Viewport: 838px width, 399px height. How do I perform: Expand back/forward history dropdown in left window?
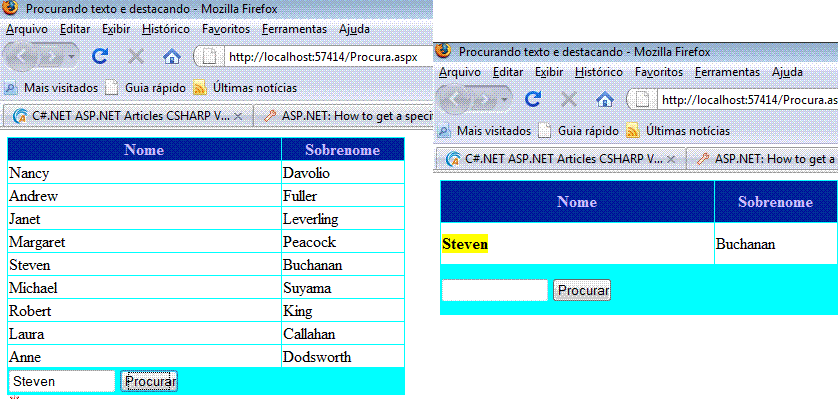click(x=72, y=57)
